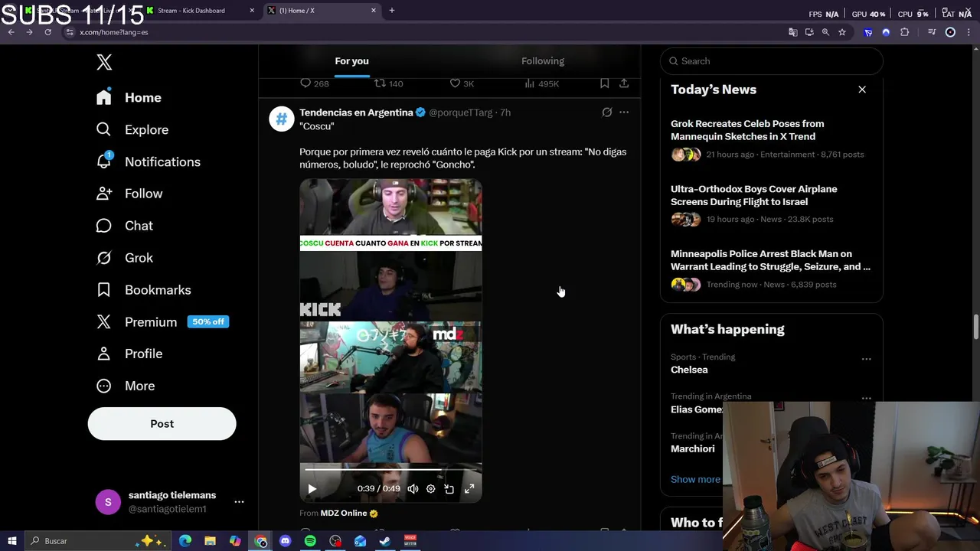Open Discord from taskbar
Image resolution: width=980 pixels, height=551 pixels.
tap(285, 541)
